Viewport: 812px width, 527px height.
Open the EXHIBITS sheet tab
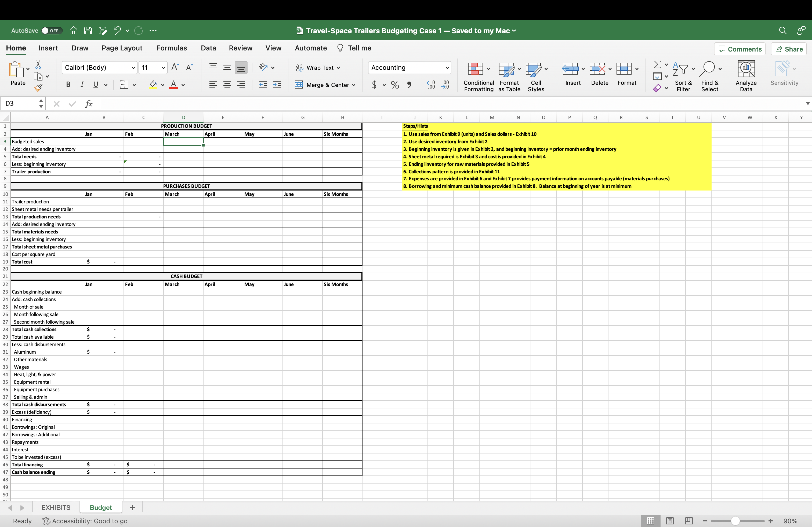click(x=56, y=507)
